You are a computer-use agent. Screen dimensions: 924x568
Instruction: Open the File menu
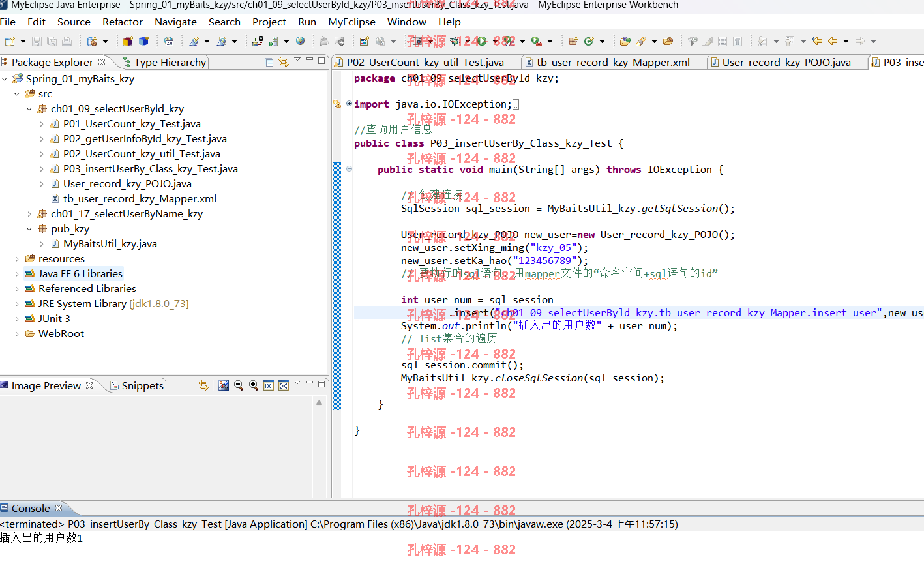click(8, 22)
